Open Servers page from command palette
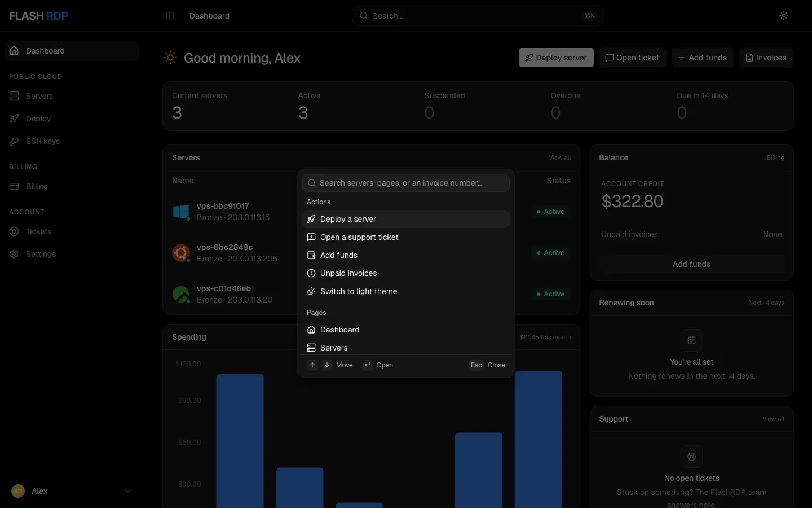 coord(406,347)
